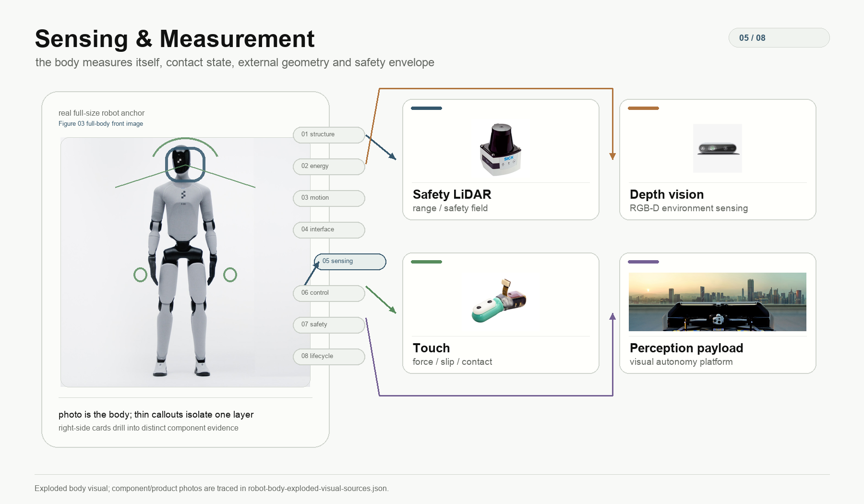This screenshot has height=504, width=864.
Task: Click 'real full-size robot anchor' label
Action: [x=101, y=113]
